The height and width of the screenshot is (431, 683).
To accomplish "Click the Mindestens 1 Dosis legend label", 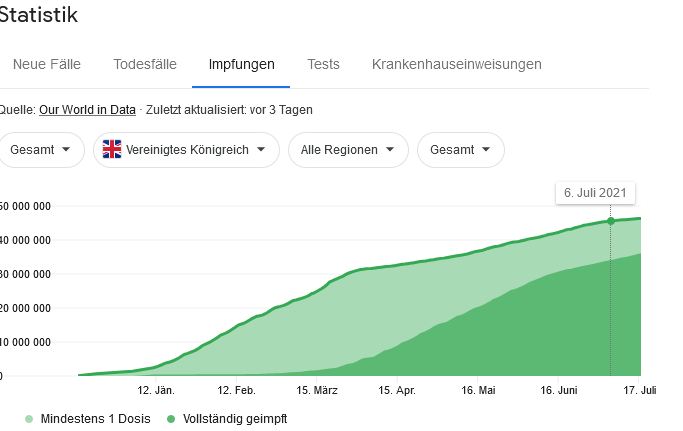I will (x=95, y=419).
